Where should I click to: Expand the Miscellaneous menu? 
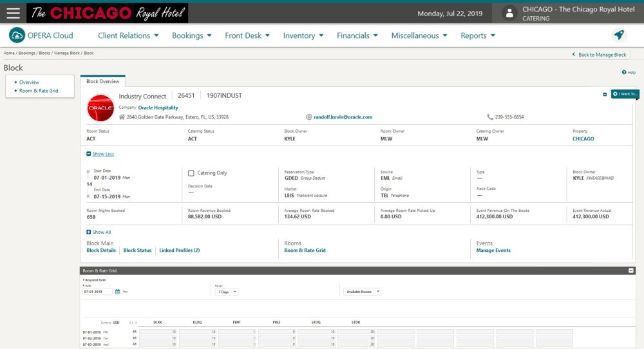point(419,35)
